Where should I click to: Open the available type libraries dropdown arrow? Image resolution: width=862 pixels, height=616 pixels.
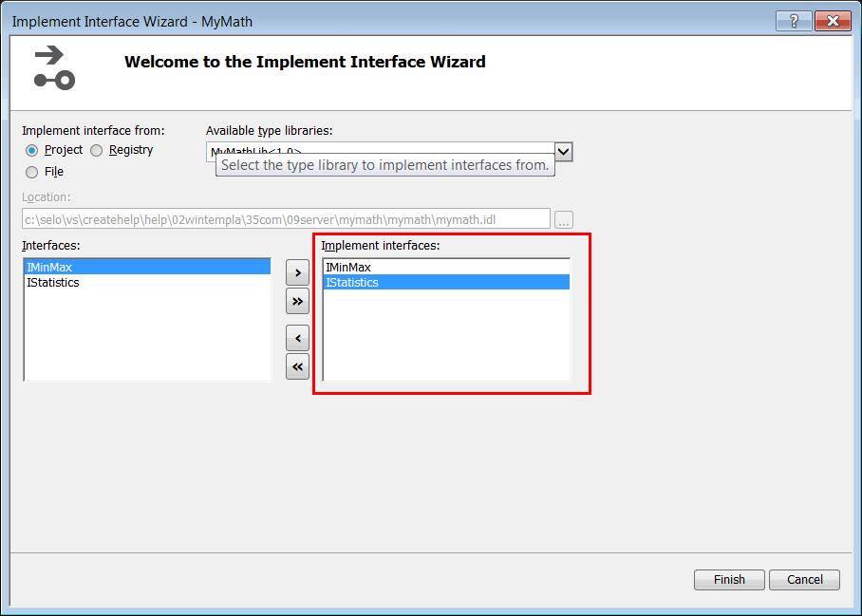564,152
